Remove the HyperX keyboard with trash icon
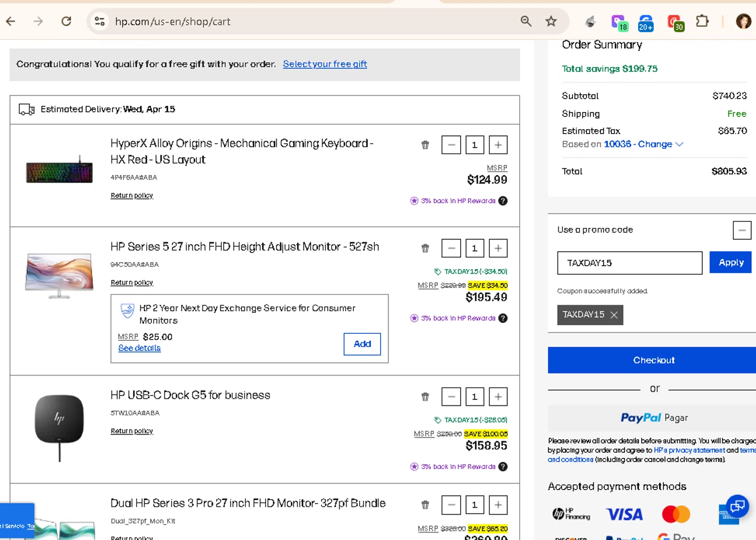756x540 pixels. tap(425, 145)
